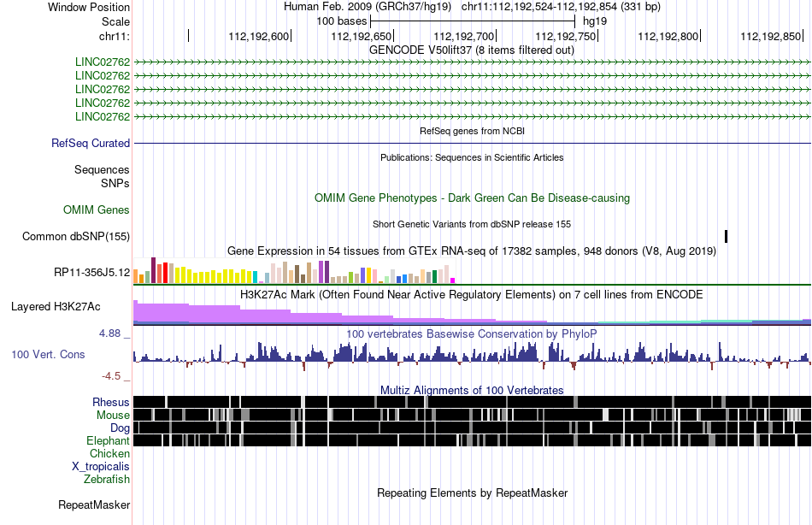Click the -4.5 PhyloP lower scale value
Image resolution: width=812 pixels, height=525 pixels.
coord(111,375)
